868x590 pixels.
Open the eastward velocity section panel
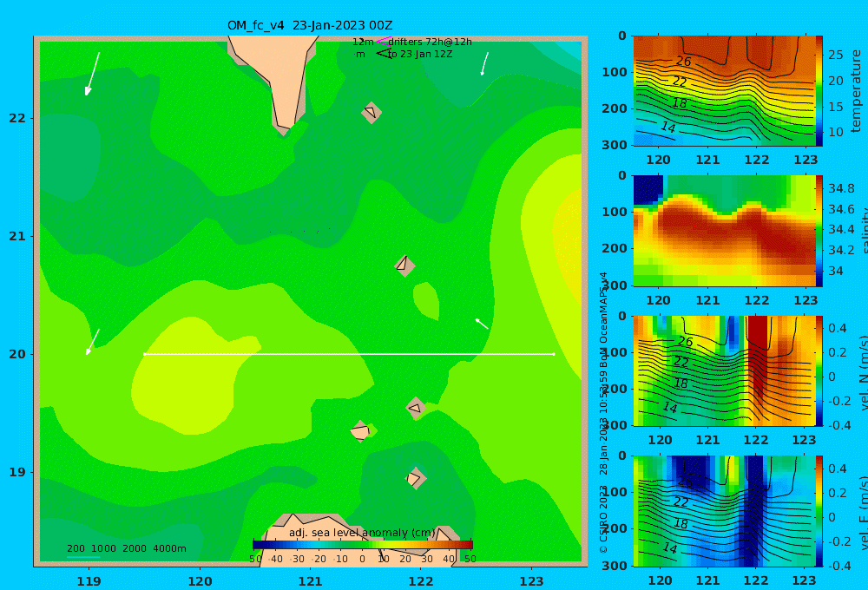click(724, 511)
